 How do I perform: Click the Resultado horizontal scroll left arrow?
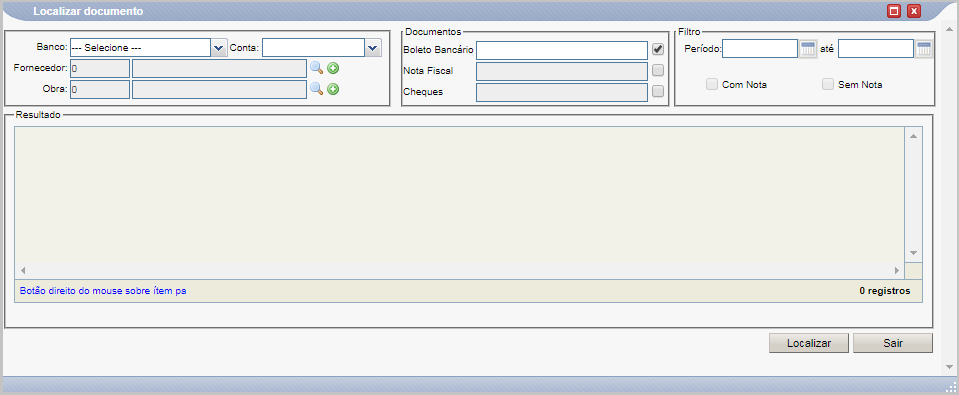click(x=23, y=270)
